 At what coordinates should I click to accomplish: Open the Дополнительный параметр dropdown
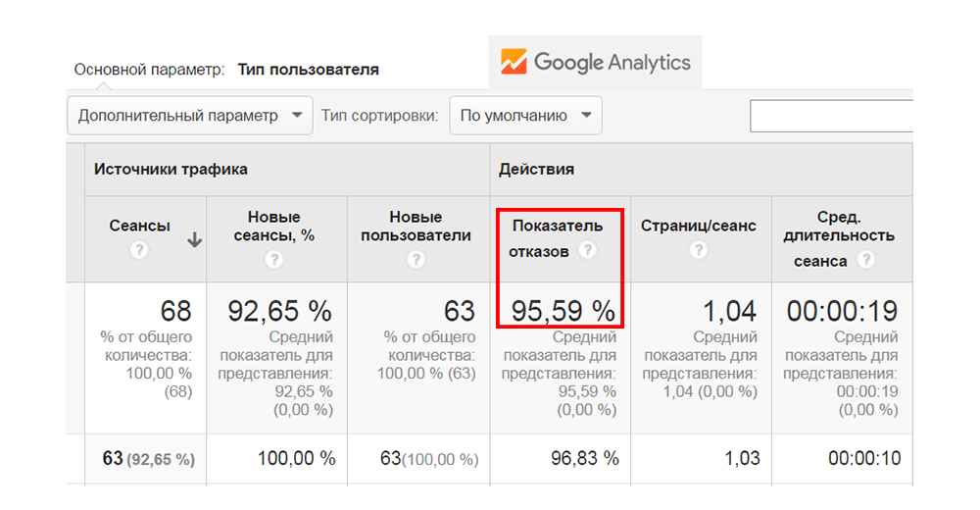pyautogui.click(x=190, y=116)
